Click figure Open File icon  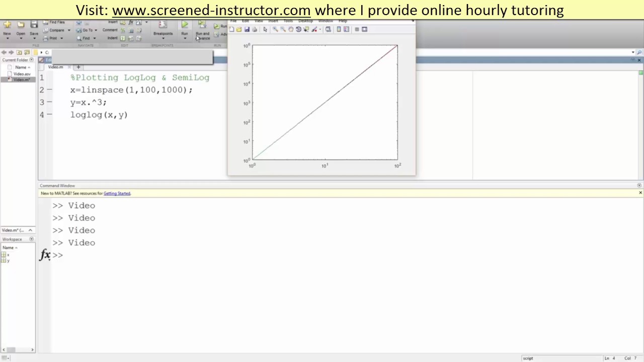[239, 29]
